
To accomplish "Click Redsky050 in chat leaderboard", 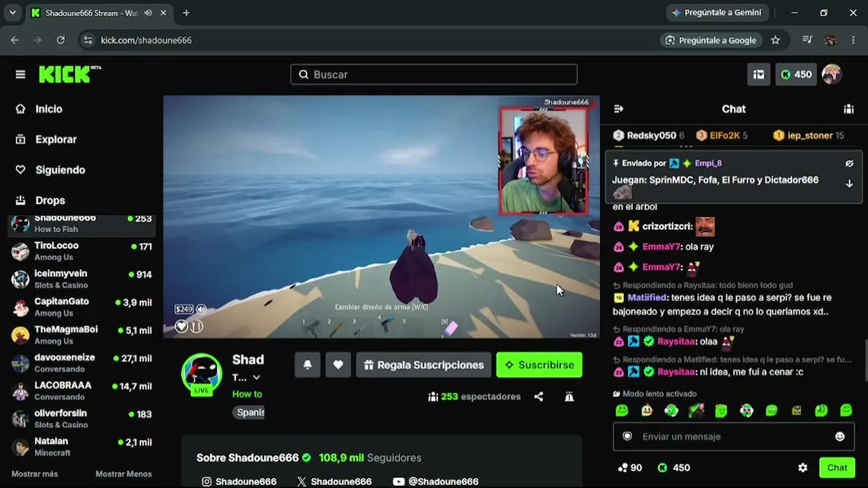I will (x=648, y=136).
